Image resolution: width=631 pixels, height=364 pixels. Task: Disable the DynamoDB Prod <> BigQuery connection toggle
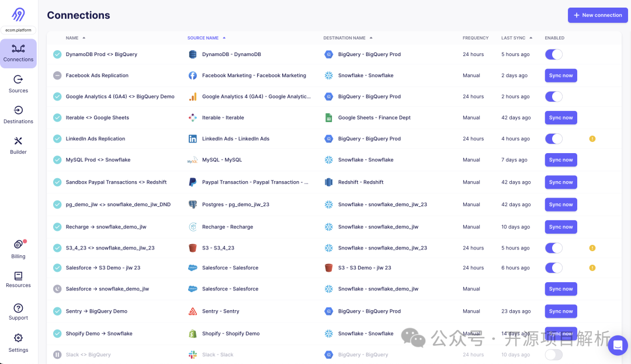pyautogui.click(x=553, y=54)
